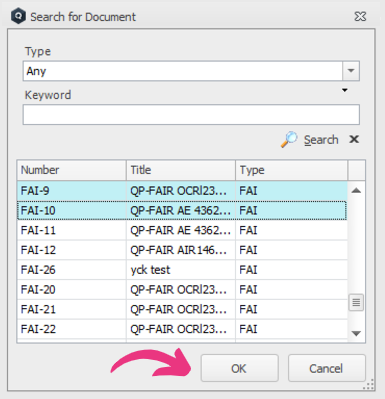385x399 pixels.
Task: Click the resize grip at dialog corner
Action: pos(369,385)
